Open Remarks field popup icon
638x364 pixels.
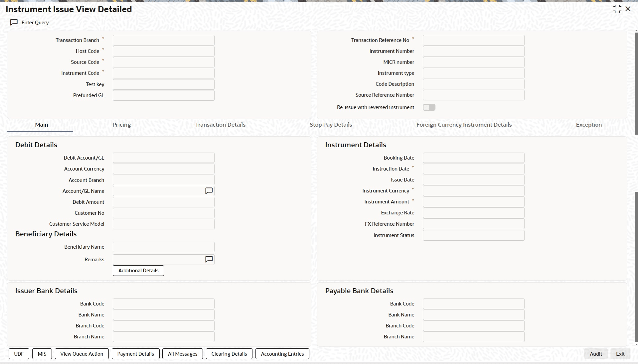[x=209, y=259]
